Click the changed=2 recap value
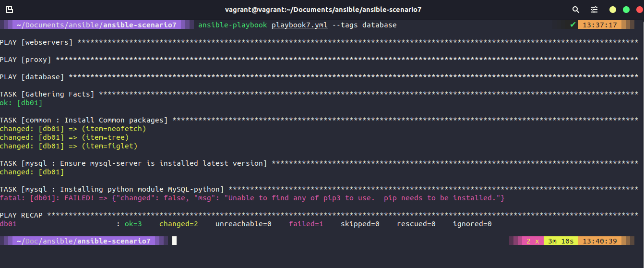The height and width of the screenshot is (268, 644). [x=179, y=224]
